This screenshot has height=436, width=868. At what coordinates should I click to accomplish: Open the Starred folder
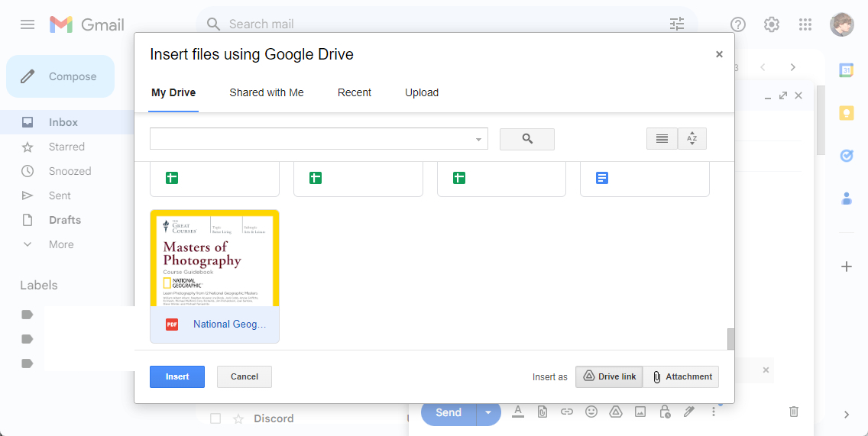[x=66, y=147]
